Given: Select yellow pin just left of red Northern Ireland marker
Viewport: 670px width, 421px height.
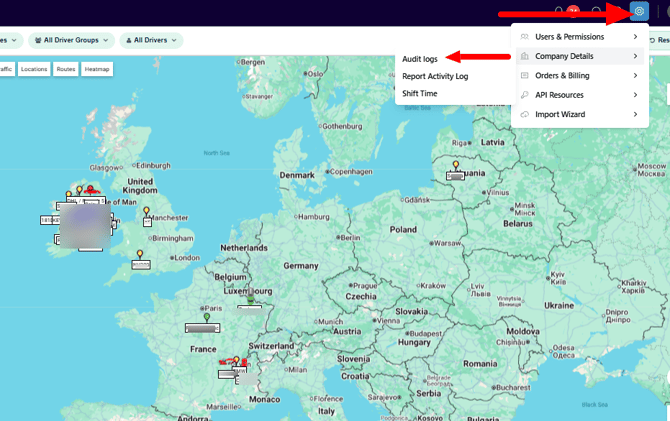Looking at the screenshot, I should pos(79,189).
